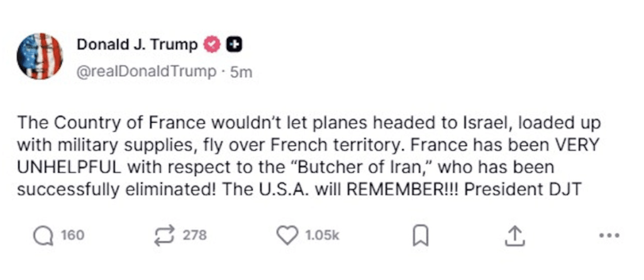Viewport: 644px width, 280px height.
Task: Open the flag-face profile avatar
Action: pyautogui.click(x=40, y=56)
